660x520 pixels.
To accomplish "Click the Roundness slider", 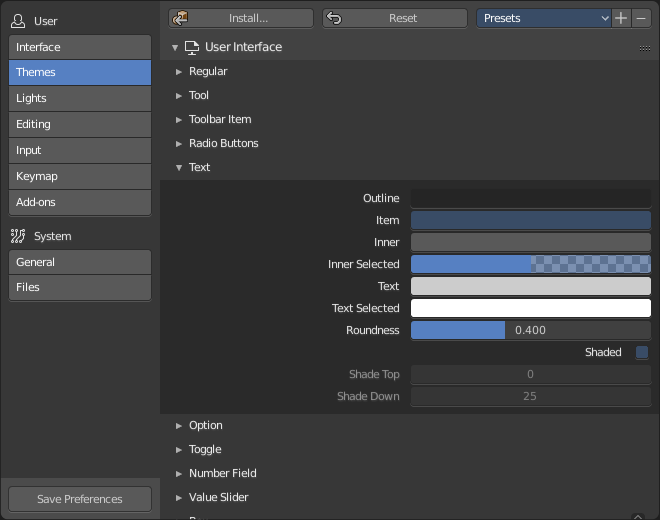I will pos(531,330).
